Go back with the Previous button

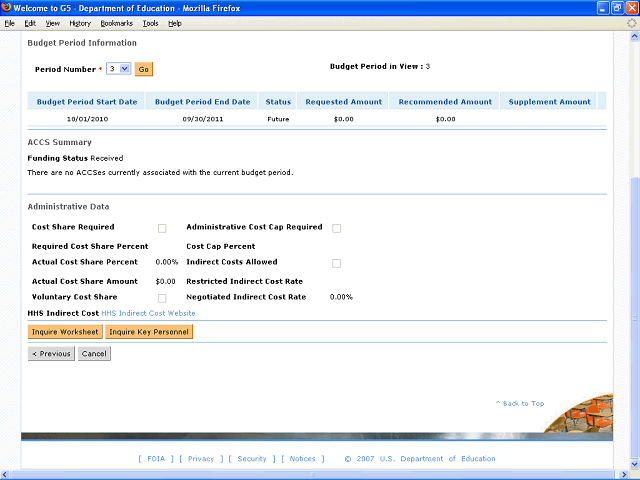point(51,353)
